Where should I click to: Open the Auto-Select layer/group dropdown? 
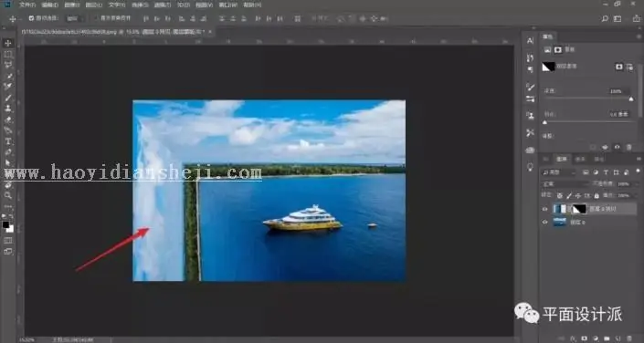76,18
